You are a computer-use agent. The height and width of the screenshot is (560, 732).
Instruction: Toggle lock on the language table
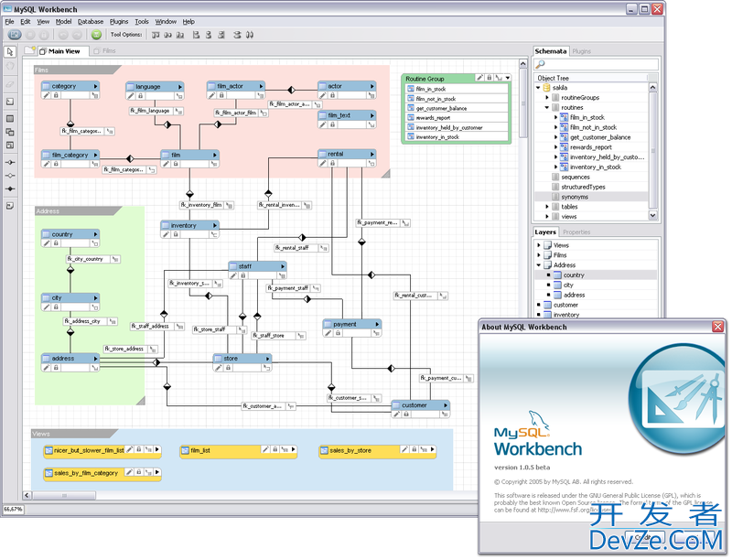141,96
